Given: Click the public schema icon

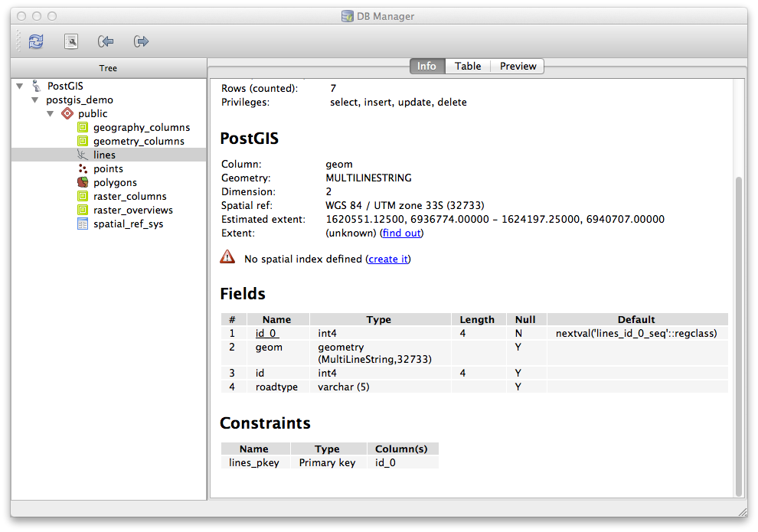Looking at the screenshot, I should pyautogui.click(x=67, y=113).
